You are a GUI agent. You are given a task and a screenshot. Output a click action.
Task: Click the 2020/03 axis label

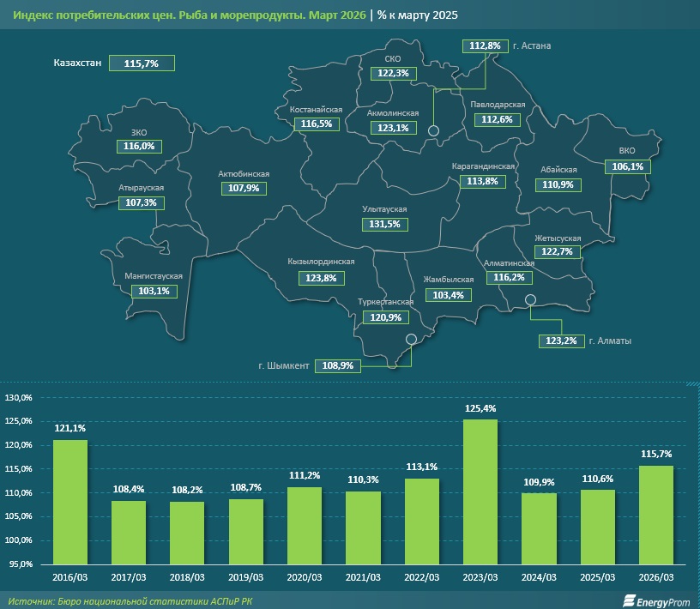(x=305, y=577)
